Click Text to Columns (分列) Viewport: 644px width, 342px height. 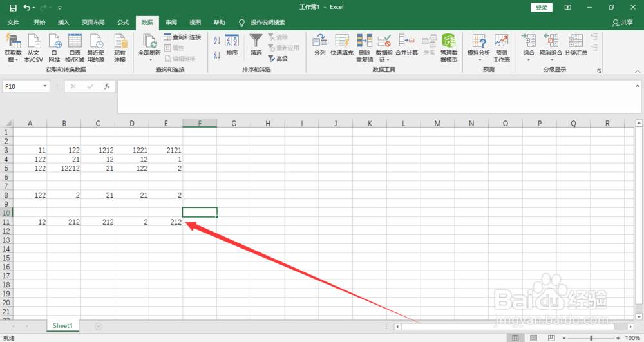[x=319, y=45]
